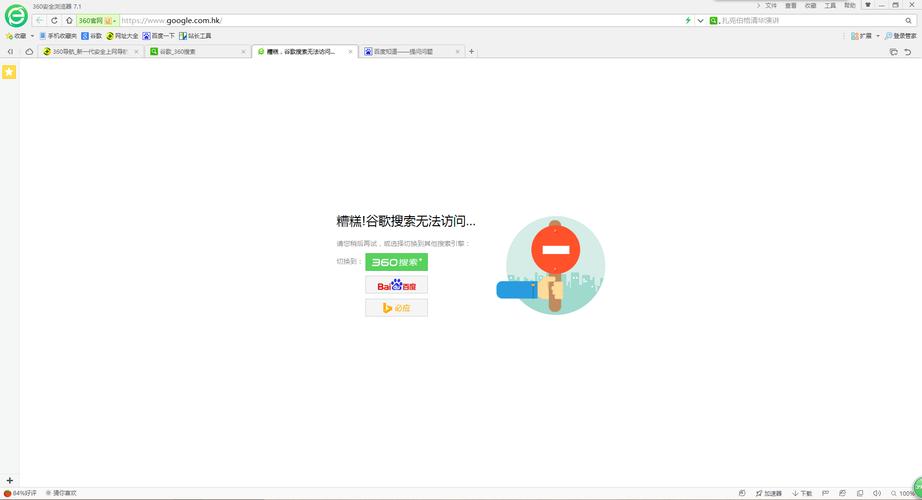
Task: Expand hidden menu chevron before 文件
Action: point(758,5)
